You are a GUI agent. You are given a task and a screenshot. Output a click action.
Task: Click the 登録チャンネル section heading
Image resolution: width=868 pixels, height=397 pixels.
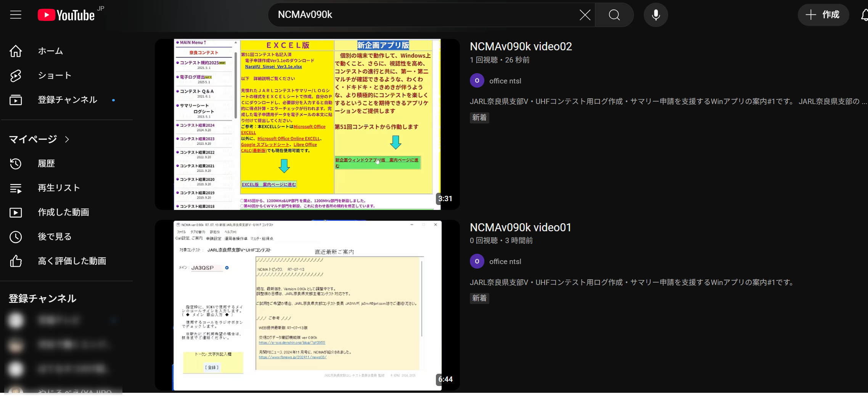(43, 298)
